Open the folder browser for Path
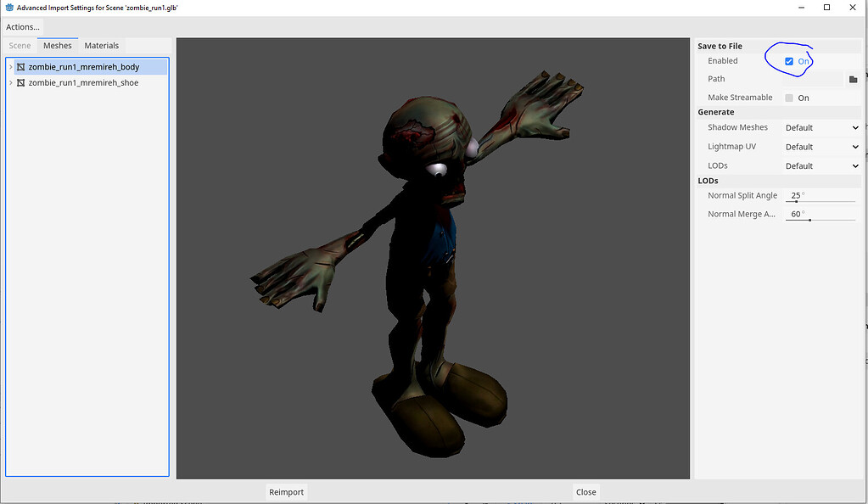 tap(853, 79)
